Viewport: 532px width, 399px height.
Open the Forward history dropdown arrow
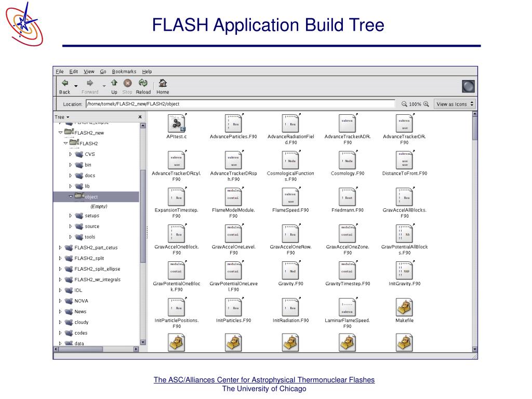tap(104, 86)
